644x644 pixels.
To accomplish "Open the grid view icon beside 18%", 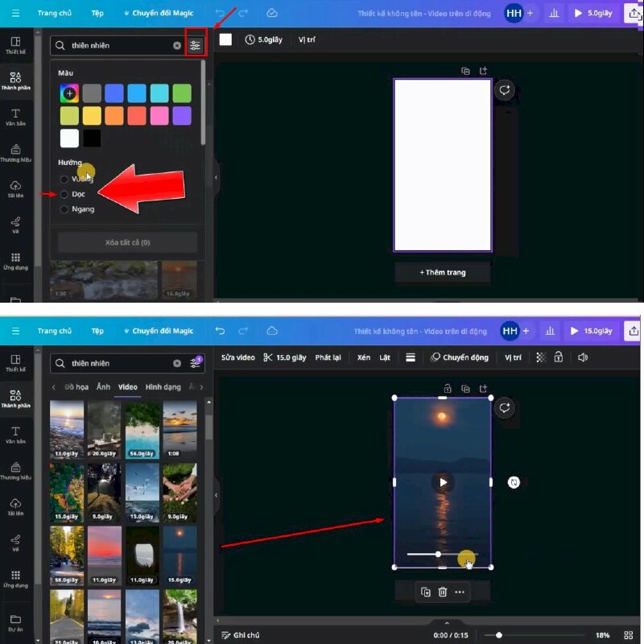I will click(628, 635).
